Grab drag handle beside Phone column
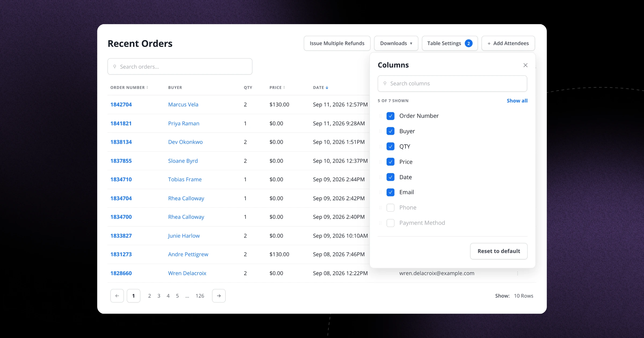The width and height of the screenshot is (644, 338). pyautogui.click(x=380, y=207)
